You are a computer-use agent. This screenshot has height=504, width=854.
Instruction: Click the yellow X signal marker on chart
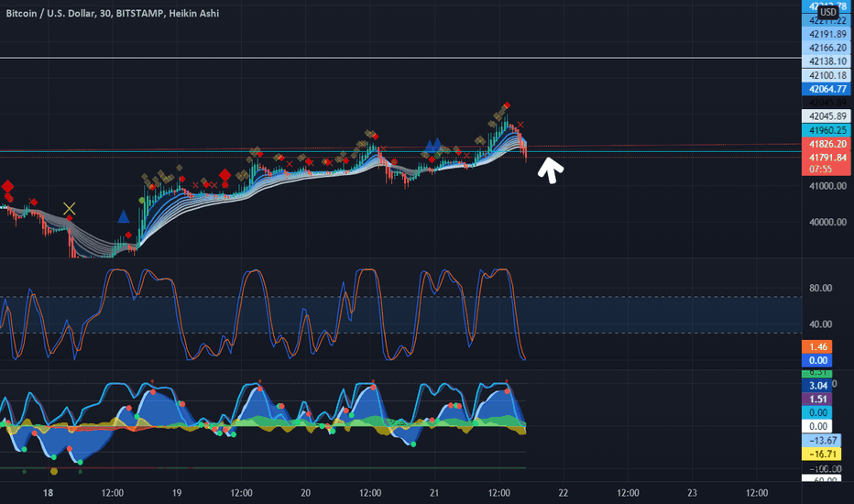tap(69, 208)
